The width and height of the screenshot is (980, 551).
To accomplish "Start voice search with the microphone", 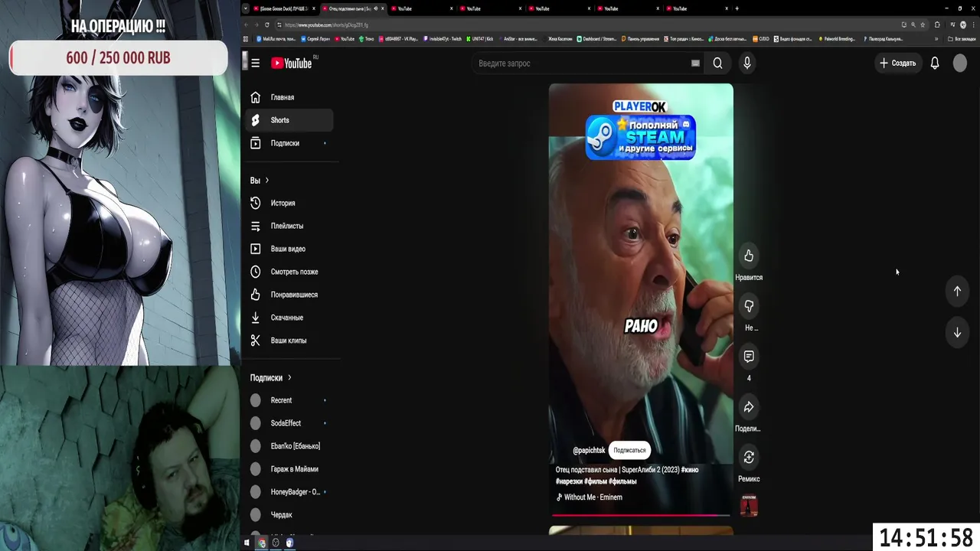I will coord(747,64).
